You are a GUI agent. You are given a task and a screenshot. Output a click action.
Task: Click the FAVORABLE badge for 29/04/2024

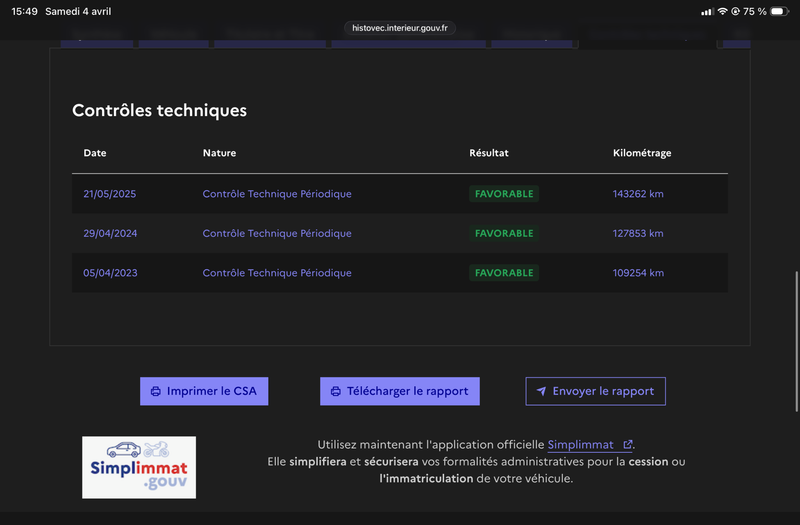click(504, 233)
